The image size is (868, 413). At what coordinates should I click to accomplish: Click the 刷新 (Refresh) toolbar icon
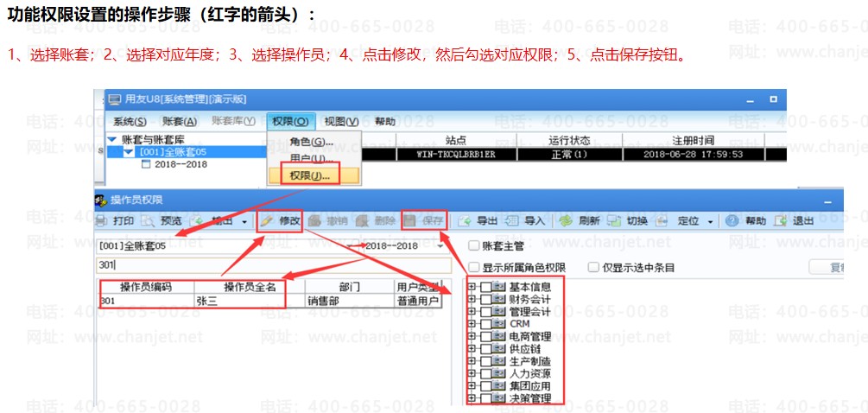tap(565, 221)
